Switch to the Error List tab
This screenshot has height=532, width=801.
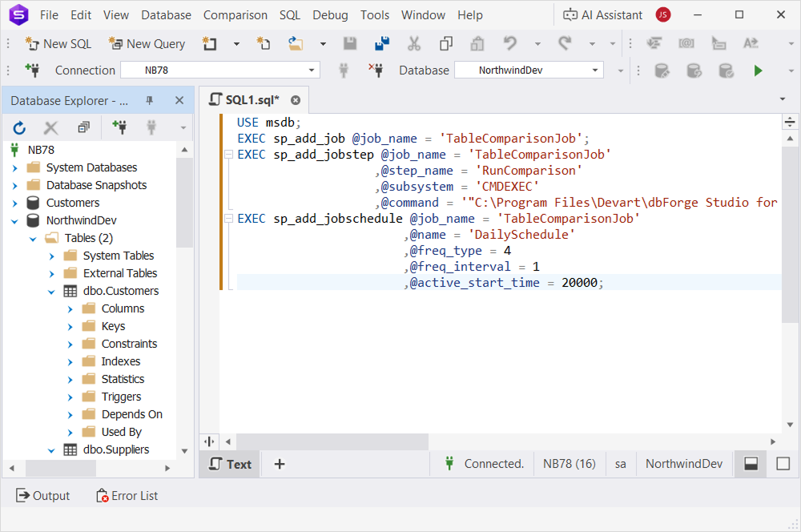[x=127, y=496]
